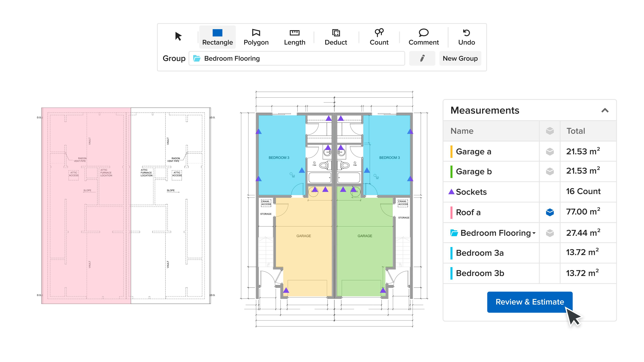Collapse the Measurements panel chevron
Screen dimensions: 644x362
point(605,110)
